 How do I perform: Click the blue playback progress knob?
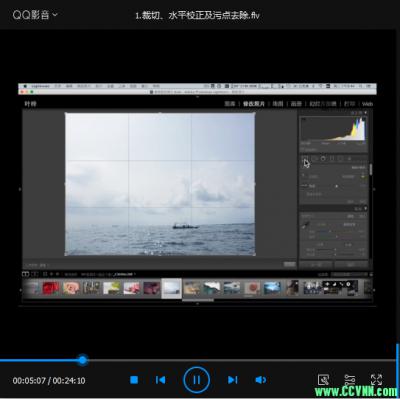point(82,360)
